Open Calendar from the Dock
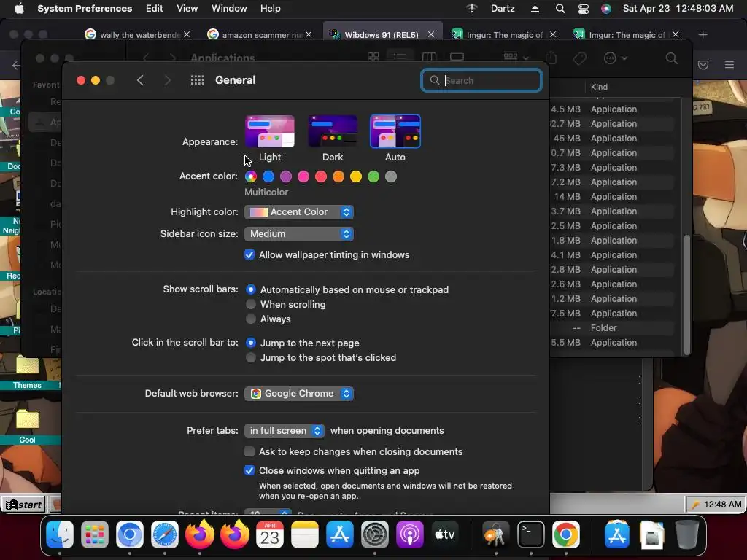 pos(270,534)
